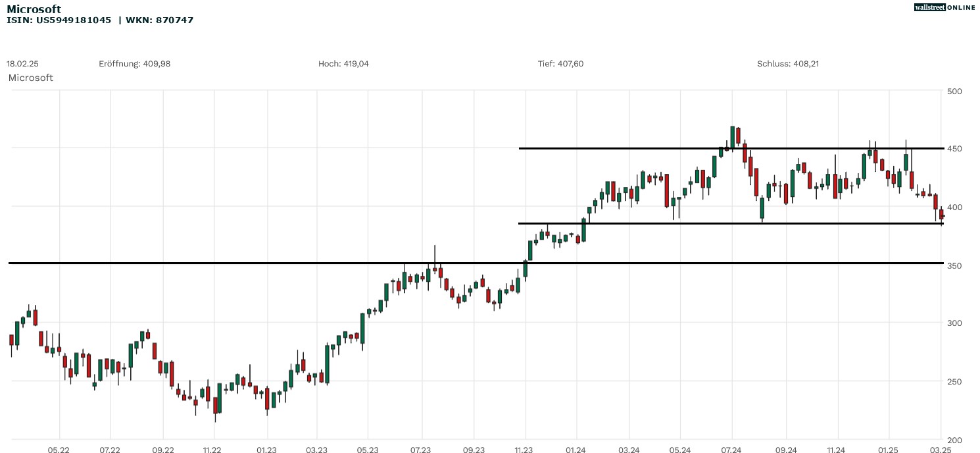This screenshot has height=453, width=980.
Task: Click the Hoch 419,04 value
Action: click(x=343, y=64)
